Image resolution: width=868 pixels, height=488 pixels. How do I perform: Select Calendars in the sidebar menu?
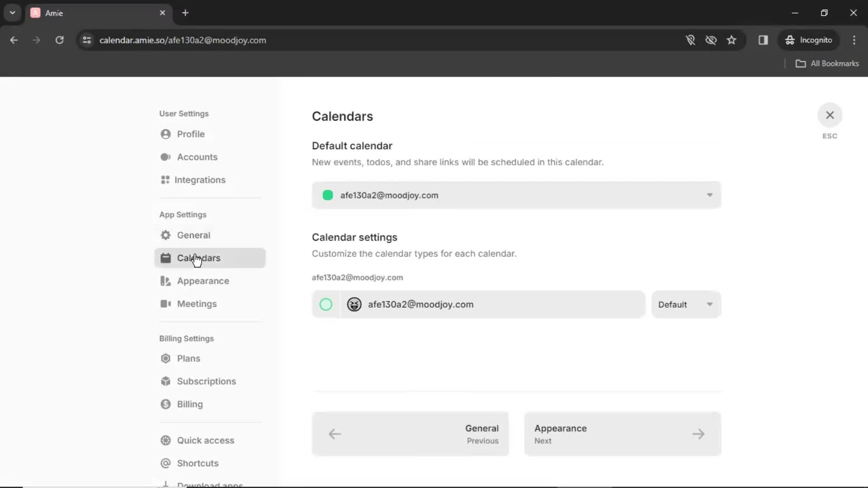(198, 258)
